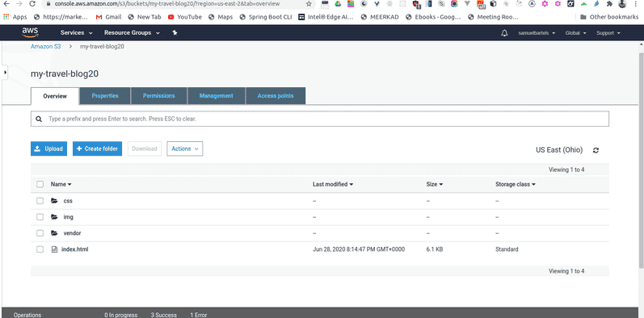This screenshot has width=644, height=318.
Task: Expand the left sidebar arrow
Action: click(x=5, y=72)
